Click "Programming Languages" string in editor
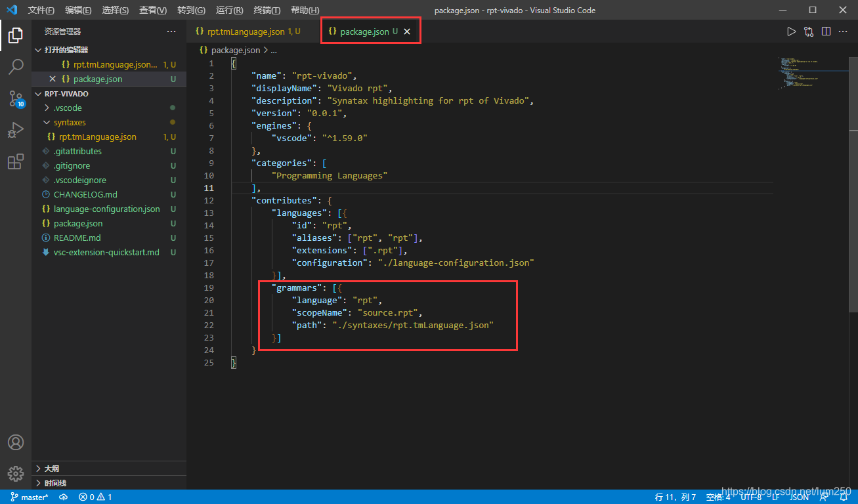 coord(330,175)
